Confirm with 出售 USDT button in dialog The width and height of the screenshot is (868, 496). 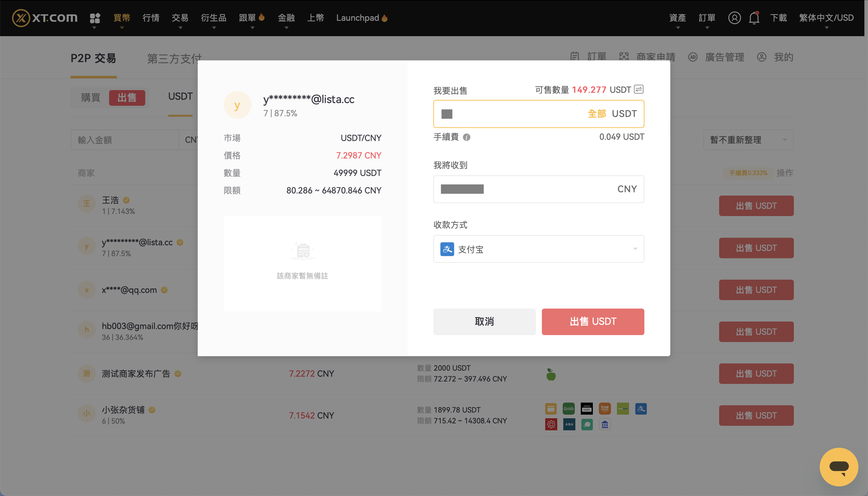593,321
